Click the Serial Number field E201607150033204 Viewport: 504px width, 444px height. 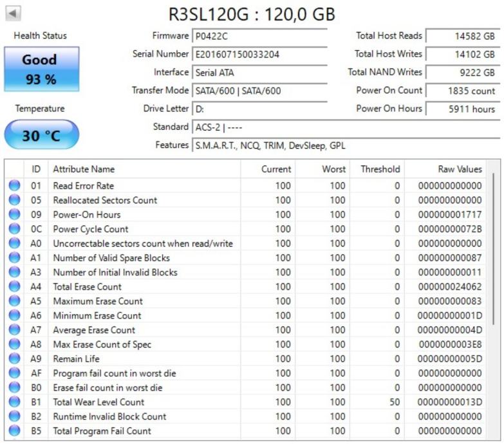click(x=259, y=54)
